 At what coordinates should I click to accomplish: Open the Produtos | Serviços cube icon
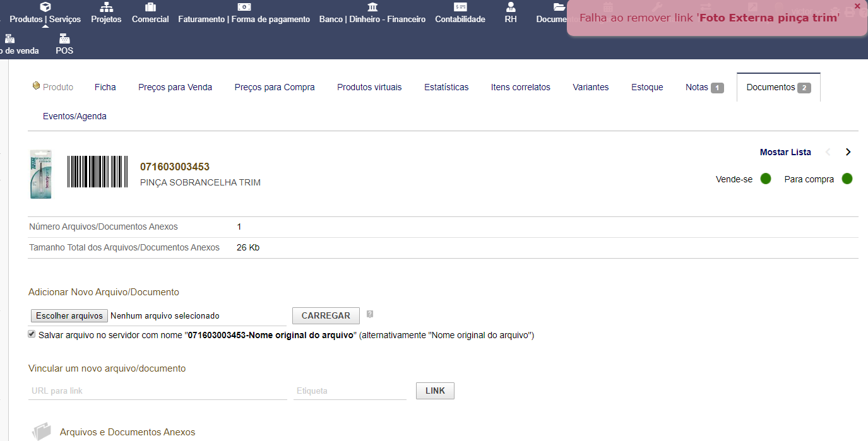point(45,7)
